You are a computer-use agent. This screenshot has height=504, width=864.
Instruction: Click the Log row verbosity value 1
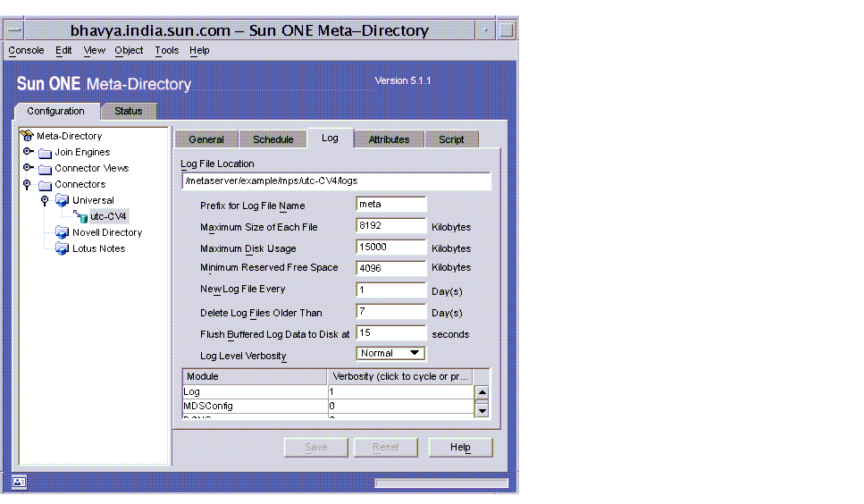tap(401, 391)
